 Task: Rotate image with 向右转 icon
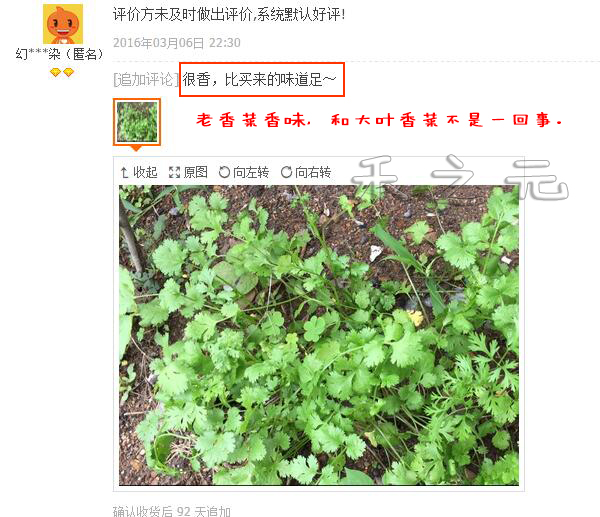pyautogui.click(x=286, y=172)
